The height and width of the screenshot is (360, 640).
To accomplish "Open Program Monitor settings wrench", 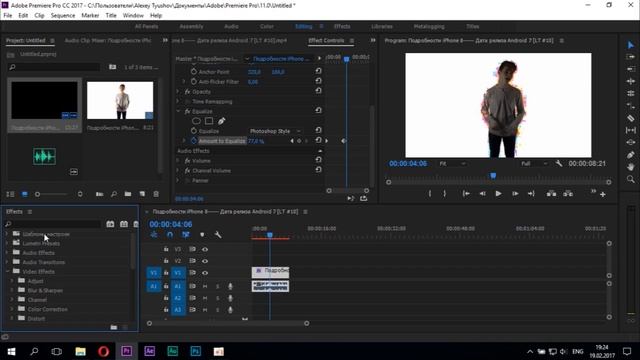I will [559, 164].
